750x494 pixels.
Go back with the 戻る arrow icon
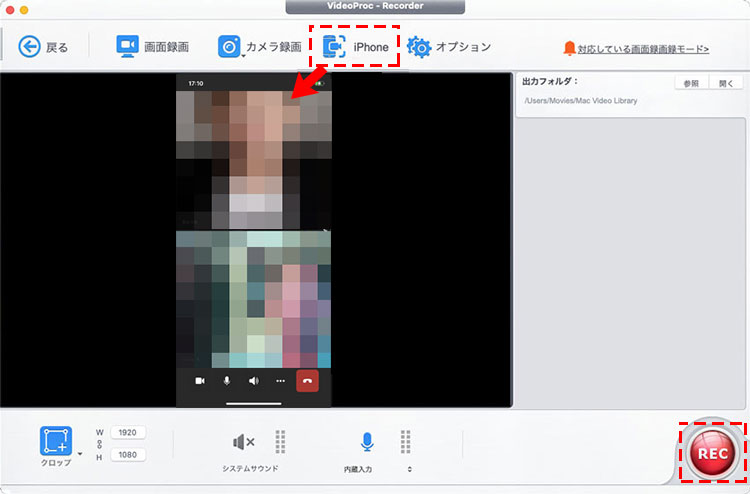pyautogui.click(x=29, y=47)
